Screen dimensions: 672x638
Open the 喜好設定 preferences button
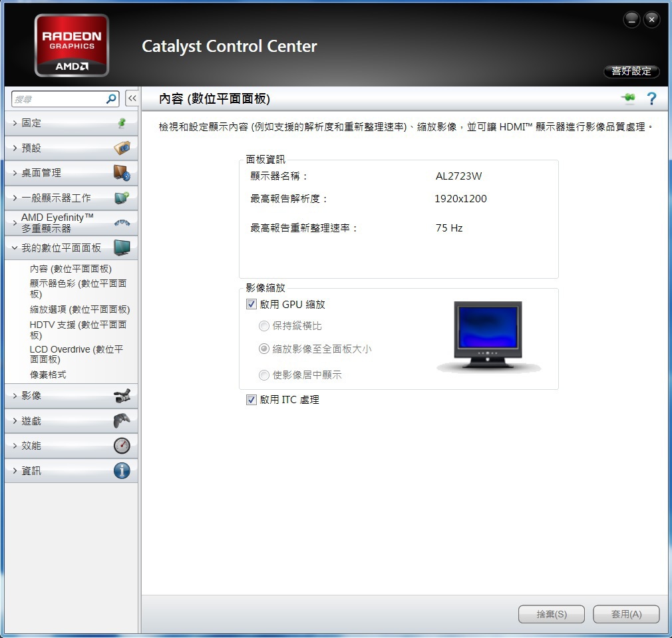(x=631, y=71)
